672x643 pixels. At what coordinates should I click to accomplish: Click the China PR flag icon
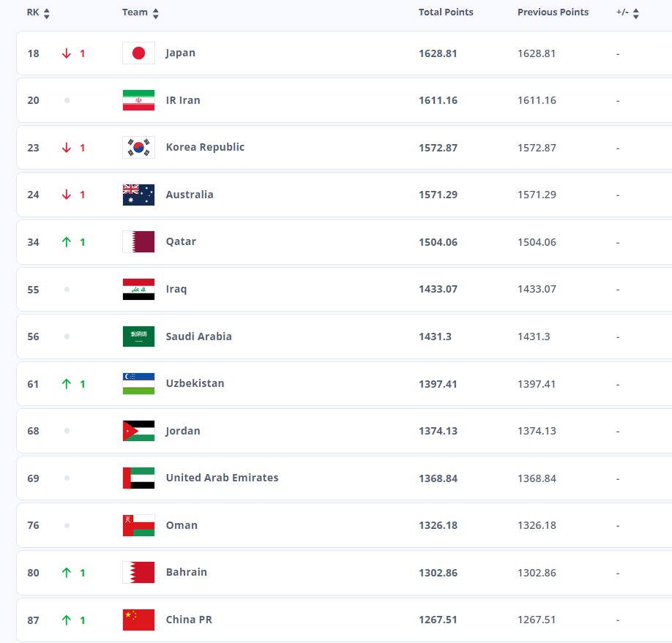pyautogui.click(x=138, y=620)
